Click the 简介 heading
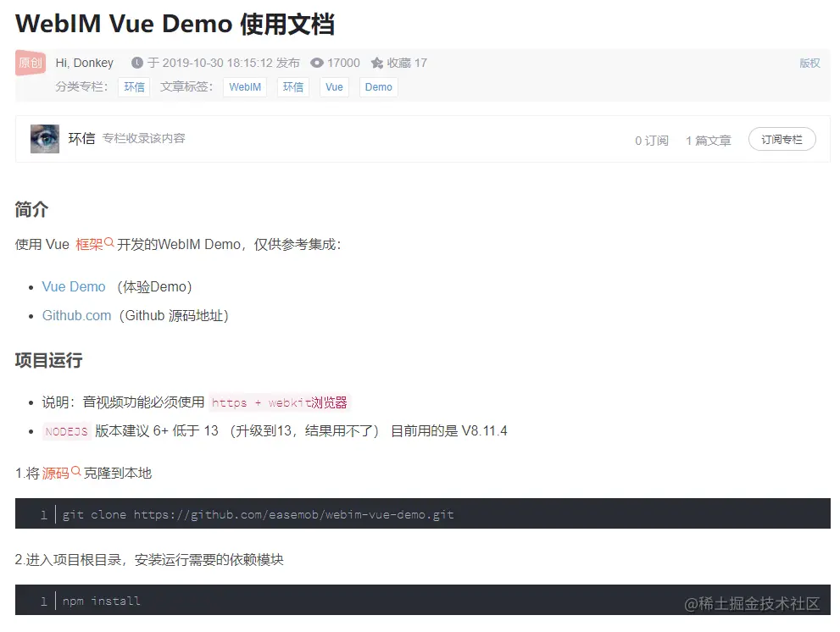 coord(31,209)
